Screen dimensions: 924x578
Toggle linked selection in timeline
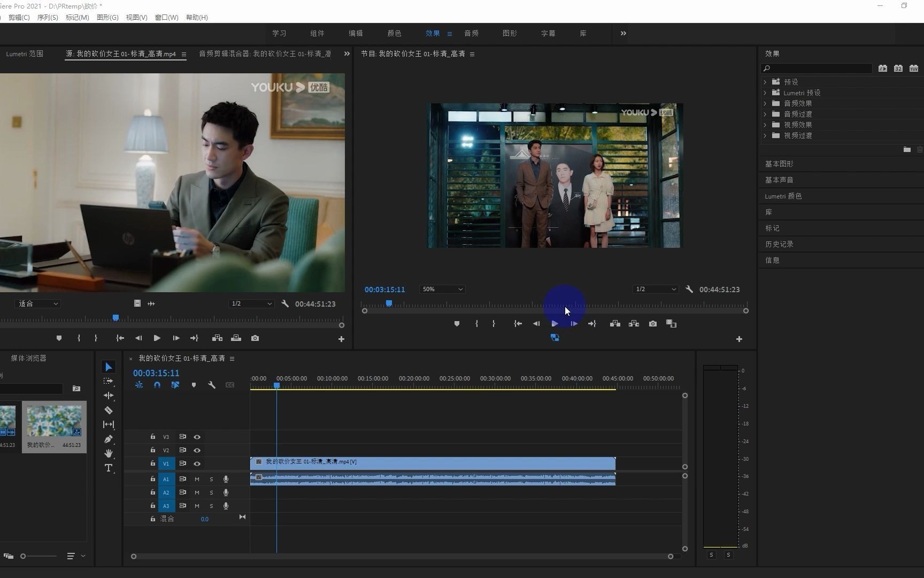pyautogui.click(x=175, y=385)
